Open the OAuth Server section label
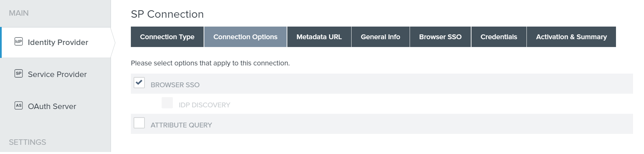Screen dimensions: 644x154 pos(52,106)
